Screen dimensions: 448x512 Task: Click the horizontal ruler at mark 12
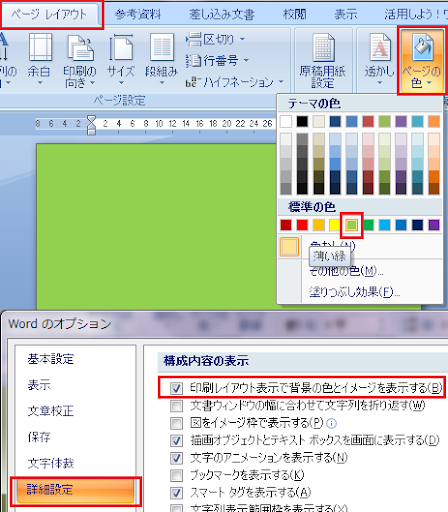(172, 124)
